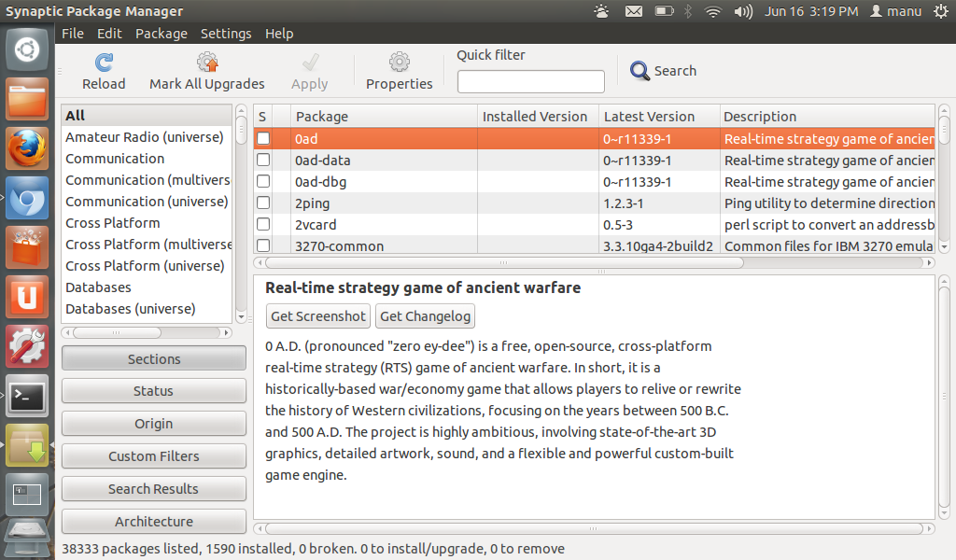This screenshot has width=956, height=560.
Task: Click the Reload toolbar icon
Action: (104, 63)
